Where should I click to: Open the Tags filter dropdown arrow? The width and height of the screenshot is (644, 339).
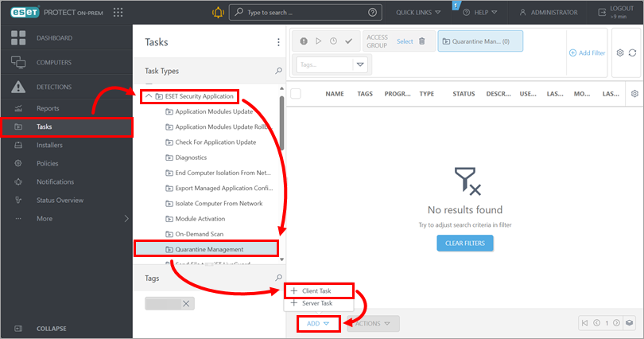360,64
